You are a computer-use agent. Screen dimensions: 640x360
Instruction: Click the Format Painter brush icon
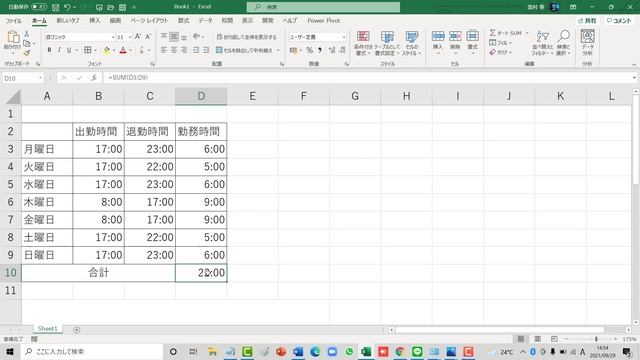point(27,53)
